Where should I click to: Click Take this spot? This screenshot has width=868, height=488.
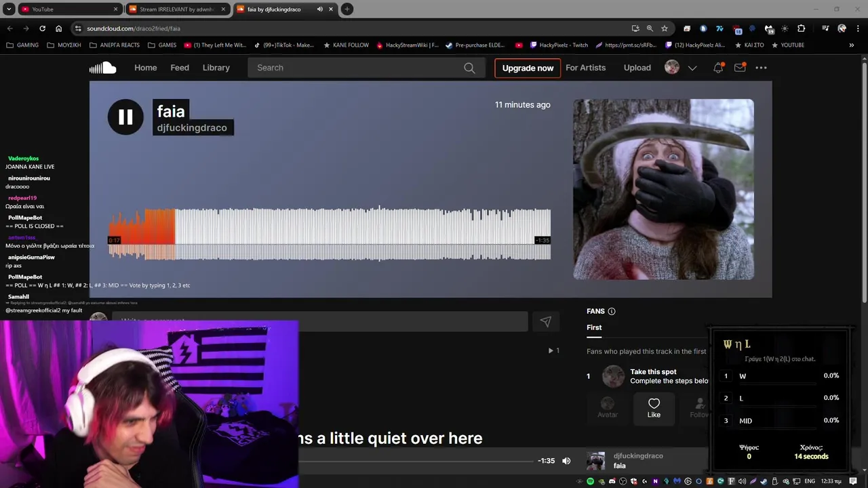click(x=653, y=371)
